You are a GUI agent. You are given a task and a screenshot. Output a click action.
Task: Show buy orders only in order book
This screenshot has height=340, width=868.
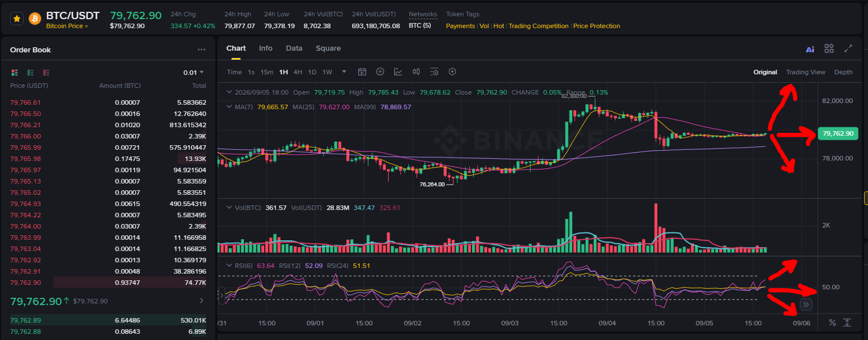tap(30, 73)
